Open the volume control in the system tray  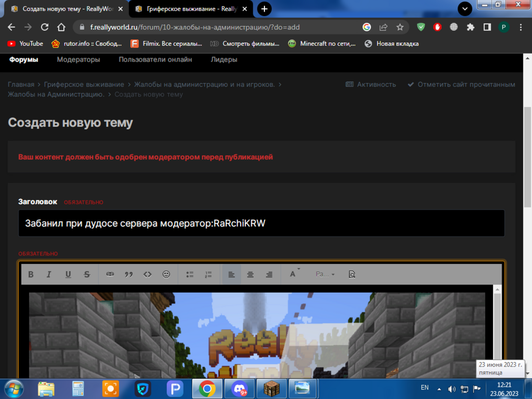click(x=451, y=389)
